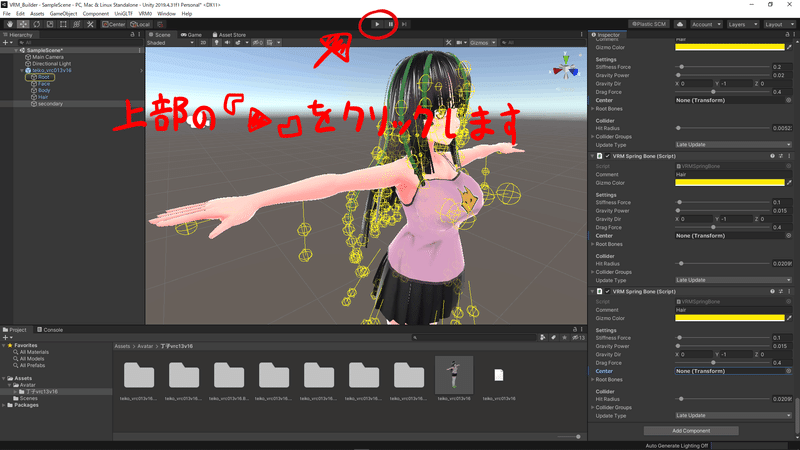Collapse the Favorites group in Project

pyautogui.click(x=4, y=345)
